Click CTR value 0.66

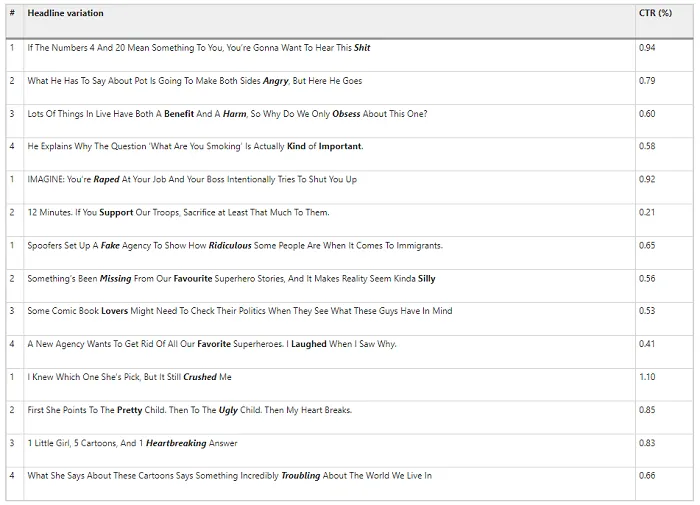[647, 476]
